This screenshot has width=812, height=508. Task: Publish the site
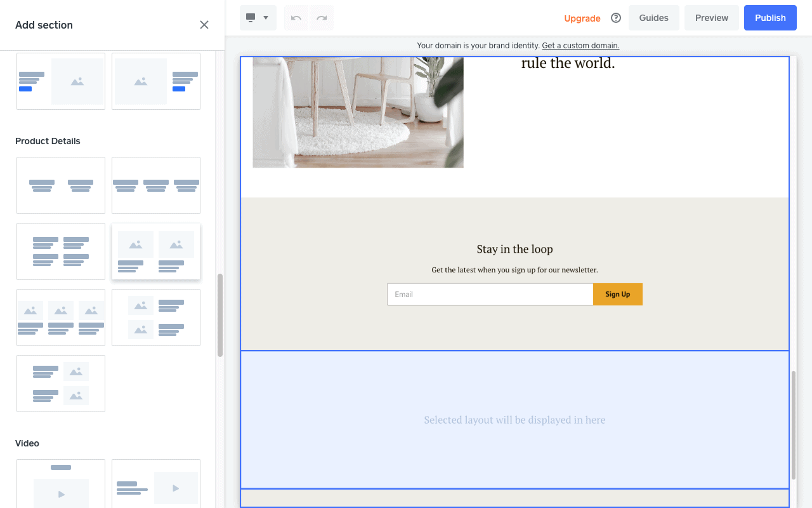[771, 18]
